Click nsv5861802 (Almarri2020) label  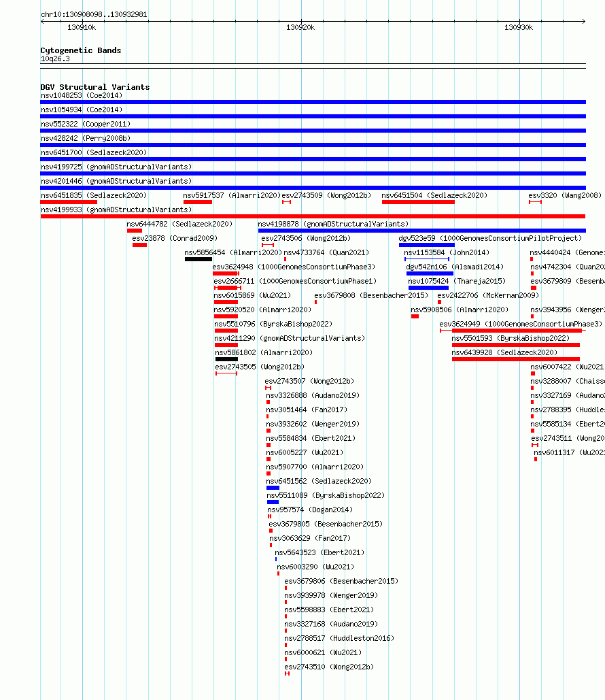pos(264,352)
